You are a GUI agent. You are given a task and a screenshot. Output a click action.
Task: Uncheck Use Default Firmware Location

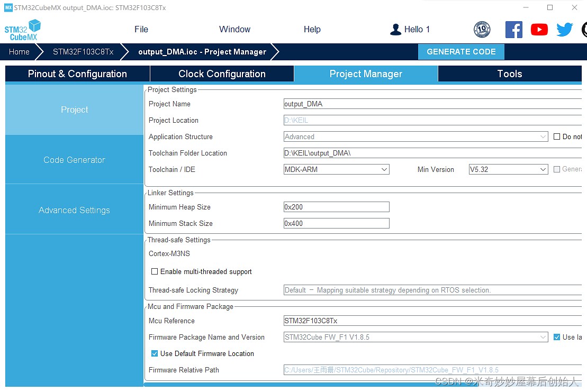point(154,353)
